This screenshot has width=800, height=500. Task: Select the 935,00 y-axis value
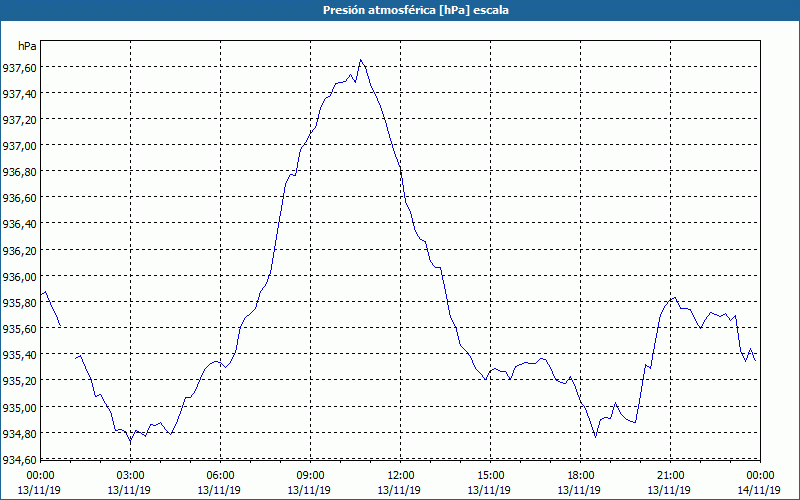coord(19,407)
